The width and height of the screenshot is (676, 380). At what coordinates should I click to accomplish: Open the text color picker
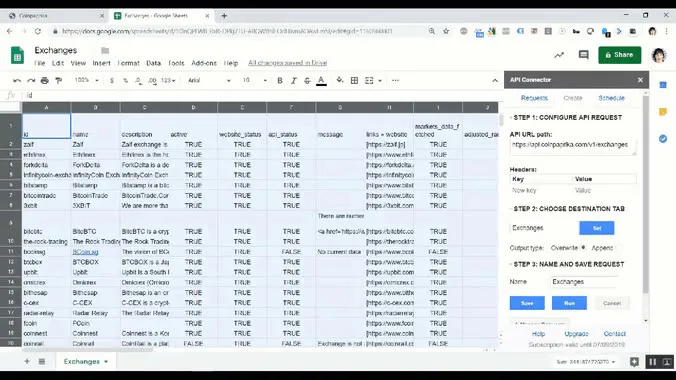click(x=321, y=81)
